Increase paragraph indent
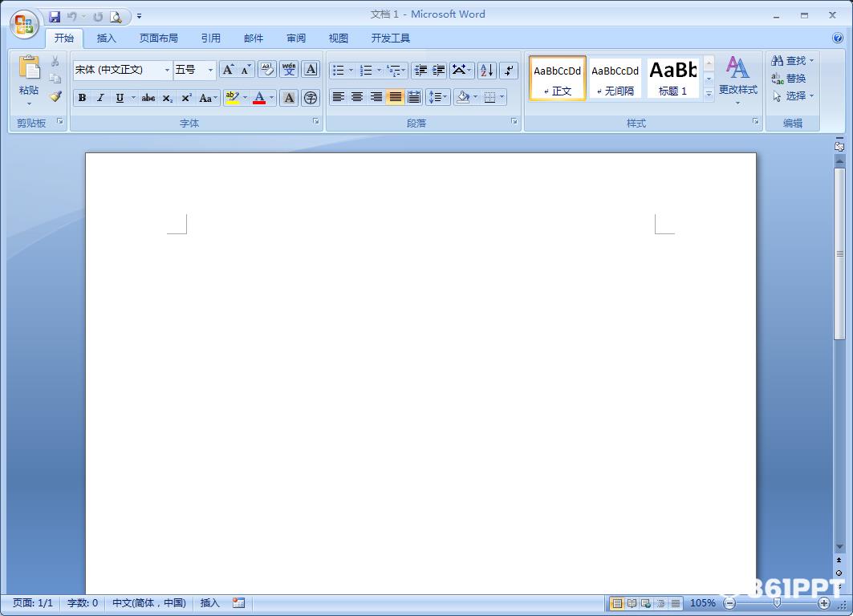The width and height of the screenshot is (853, 616). pos(438,70)
